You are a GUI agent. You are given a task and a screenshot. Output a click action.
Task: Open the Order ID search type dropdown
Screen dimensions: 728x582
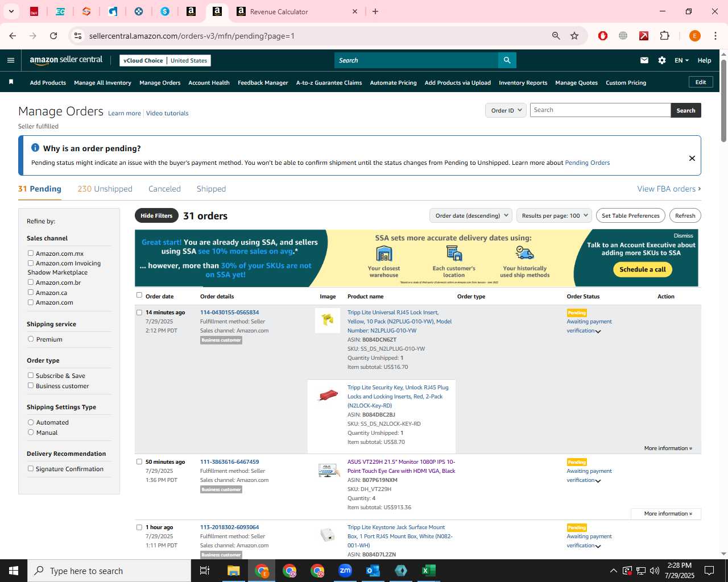coord(506,110)
